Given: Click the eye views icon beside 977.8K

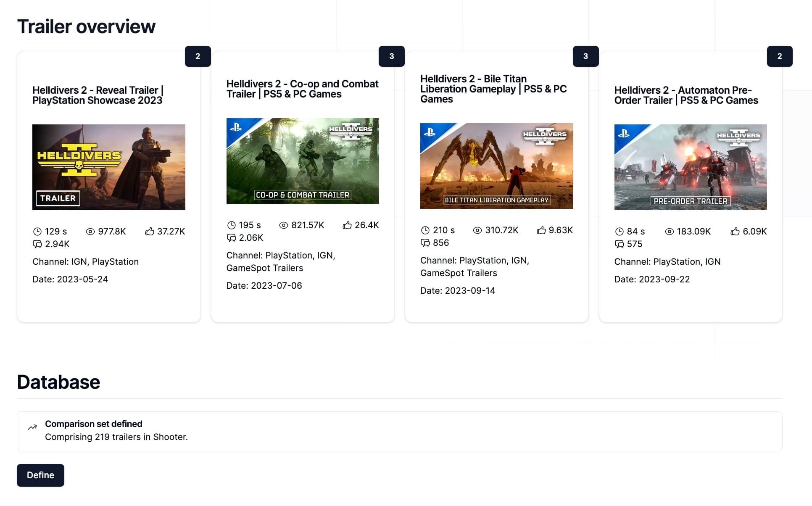Looking at the screenshot, I should coord(90,232).
